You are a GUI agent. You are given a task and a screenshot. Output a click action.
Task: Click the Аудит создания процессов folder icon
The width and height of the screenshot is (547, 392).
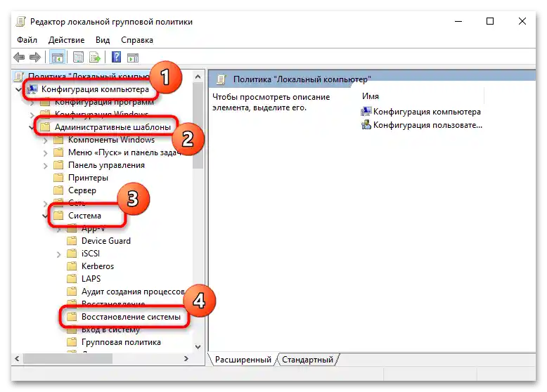click(72, 292)
